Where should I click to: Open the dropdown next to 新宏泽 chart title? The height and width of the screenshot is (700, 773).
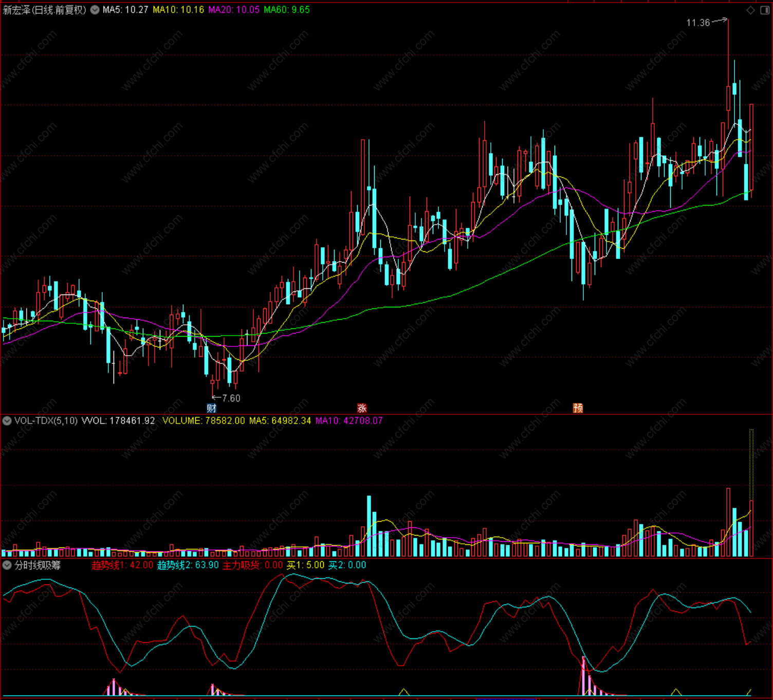point(95,10)
